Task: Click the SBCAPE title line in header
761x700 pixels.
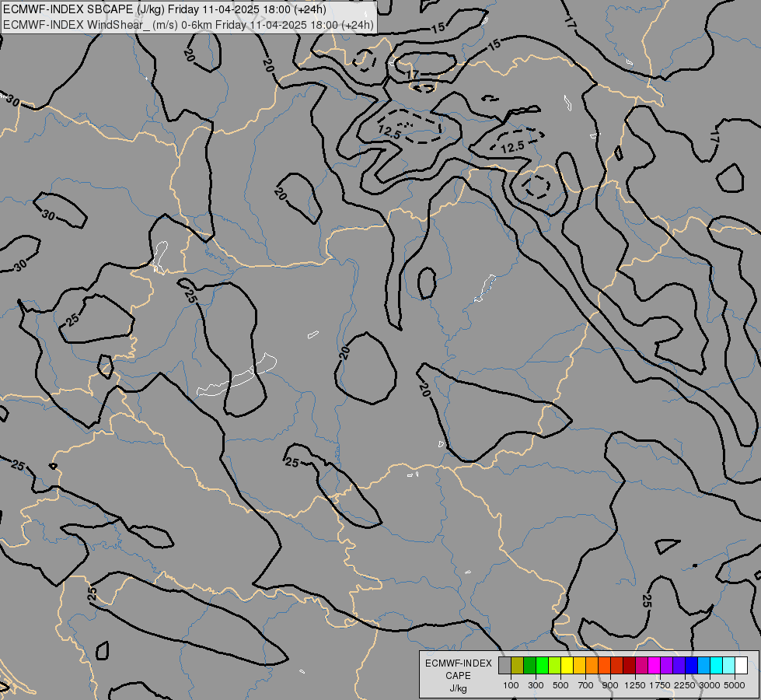Action: [165, 9]
